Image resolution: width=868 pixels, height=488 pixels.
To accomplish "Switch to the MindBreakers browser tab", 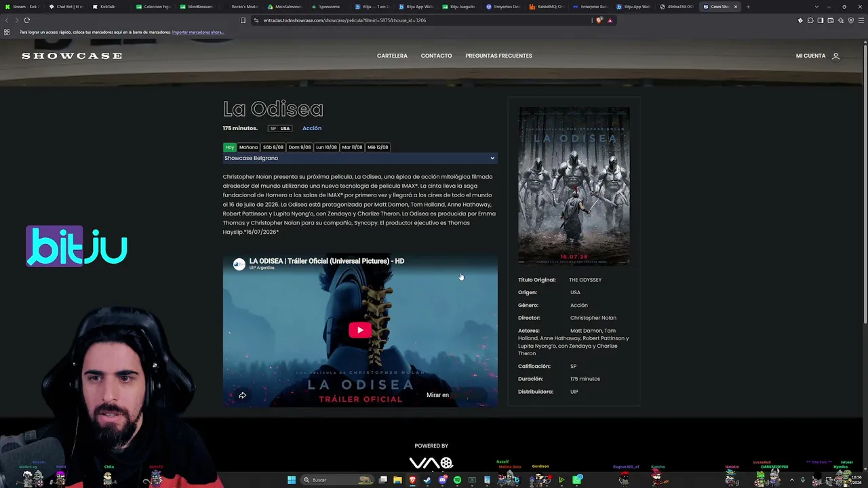I will 196,7.
